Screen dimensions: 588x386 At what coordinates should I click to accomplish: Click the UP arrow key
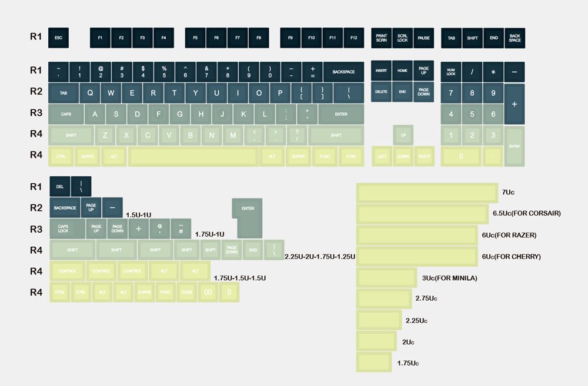click(403, 135)
